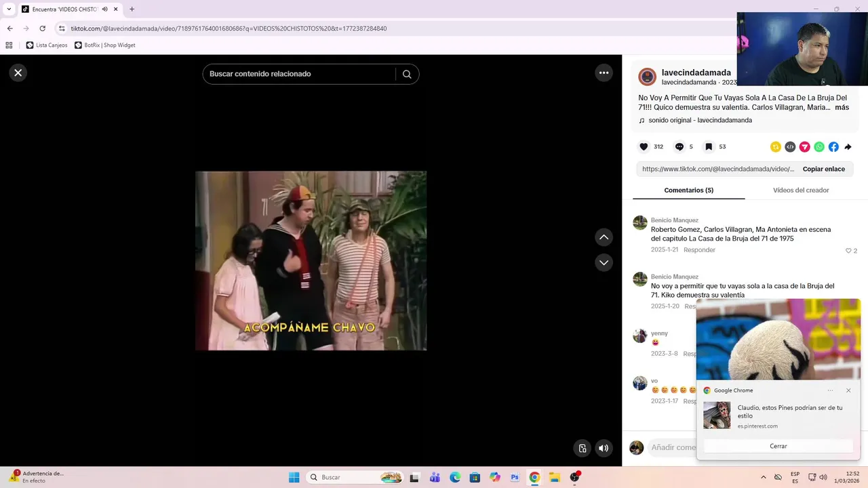Get embed code with gray code icon
Screen dimensions: 868x488
(790, 147)
